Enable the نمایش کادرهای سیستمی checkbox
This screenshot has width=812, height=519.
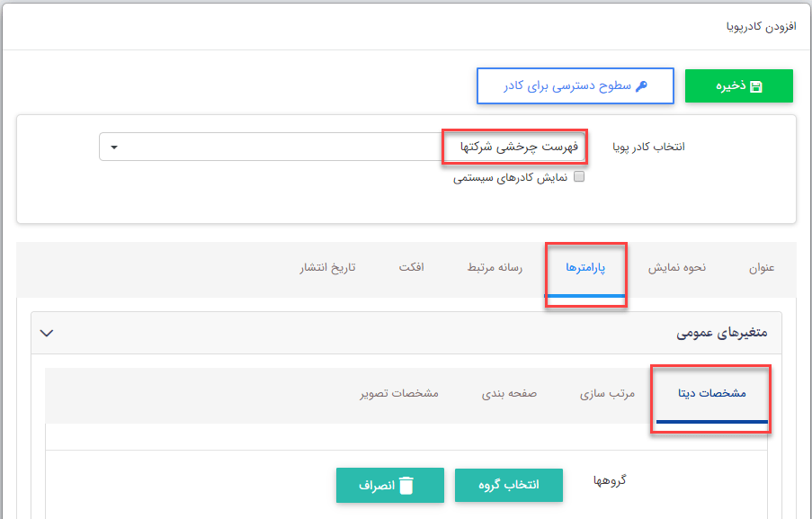(x=580, y=175)
